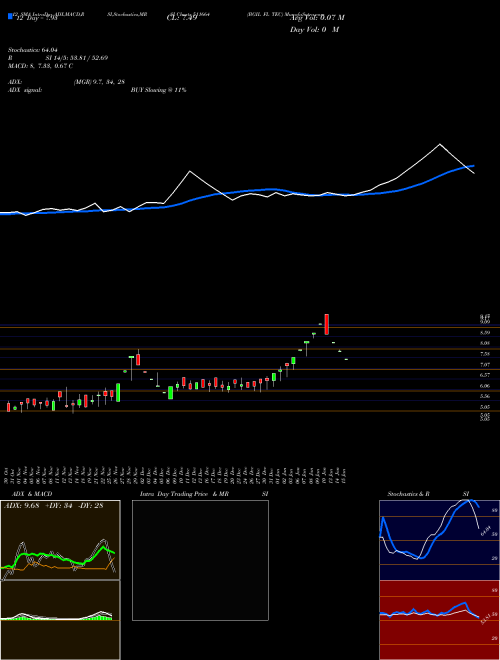500x660 pixels.
Task: Click the "ADX signal:" label
Action: tap(25, 90)
